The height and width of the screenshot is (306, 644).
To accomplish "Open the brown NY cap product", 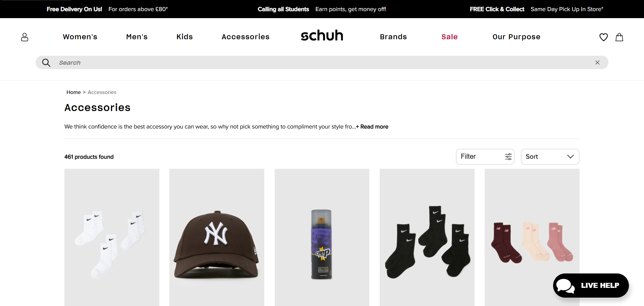I will pos(217,237).
